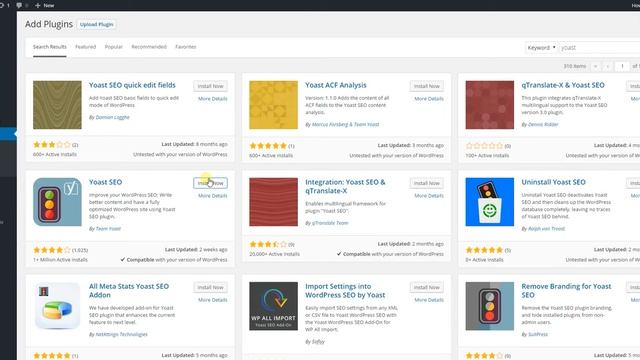More Details for Import Settings into WordPress SEO
Image resolution: width=640 pixels, height=360 pixels.
[429, 300]
